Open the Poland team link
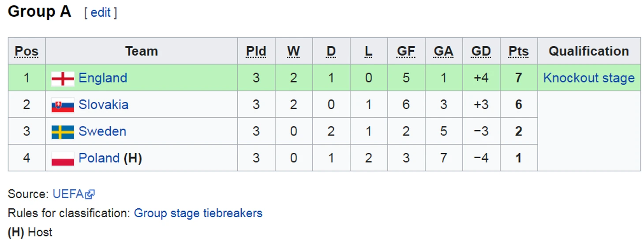This screenshot has width=644, height=241. (x=99, y=158)
